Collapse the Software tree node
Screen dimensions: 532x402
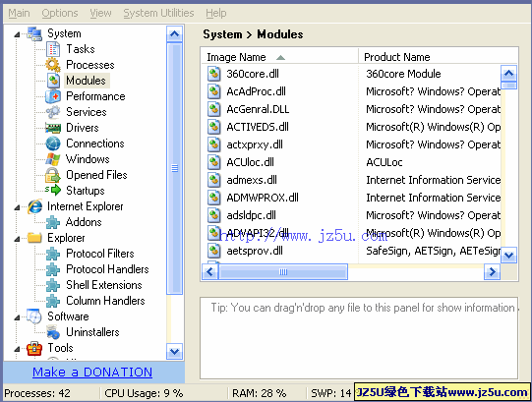(17, 317)
